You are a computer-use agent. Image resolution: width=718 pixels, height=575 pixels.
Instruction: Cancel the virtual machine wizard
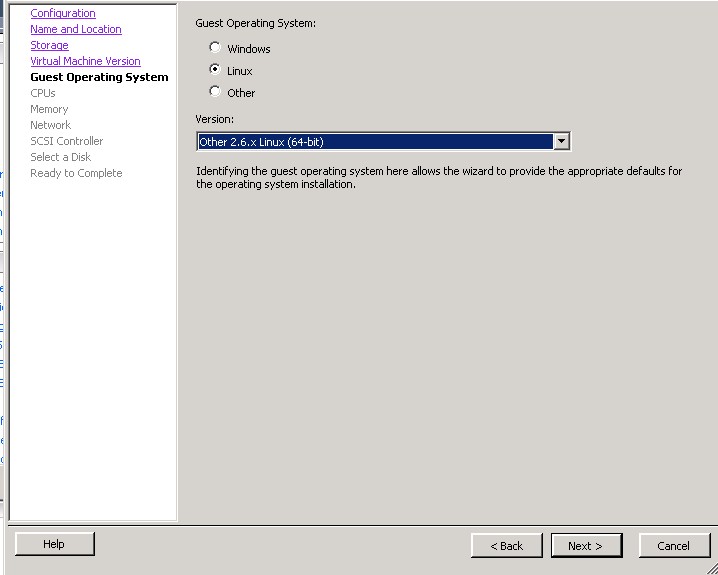click(x=673, y=545)
